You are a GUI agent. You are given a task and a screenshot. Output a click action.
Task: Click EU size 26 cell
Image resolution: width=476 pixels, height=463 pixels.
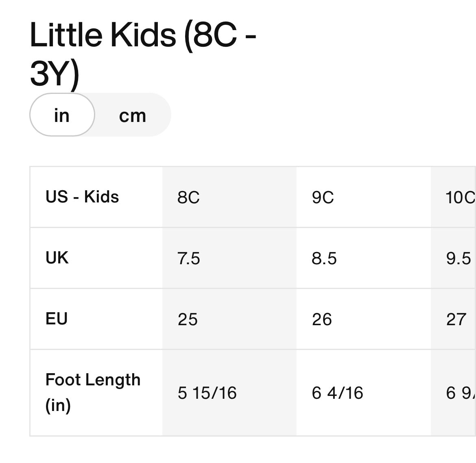[322, 320]
